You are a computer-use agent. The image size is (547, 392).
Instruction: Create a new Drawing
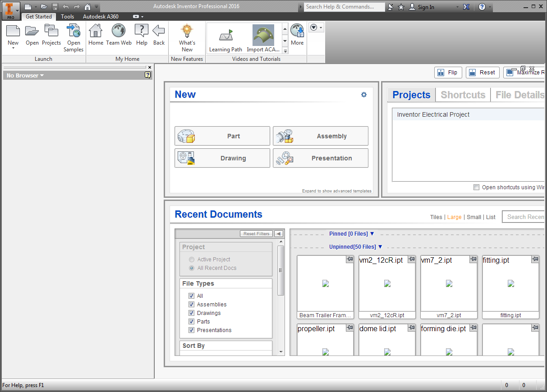222,158
